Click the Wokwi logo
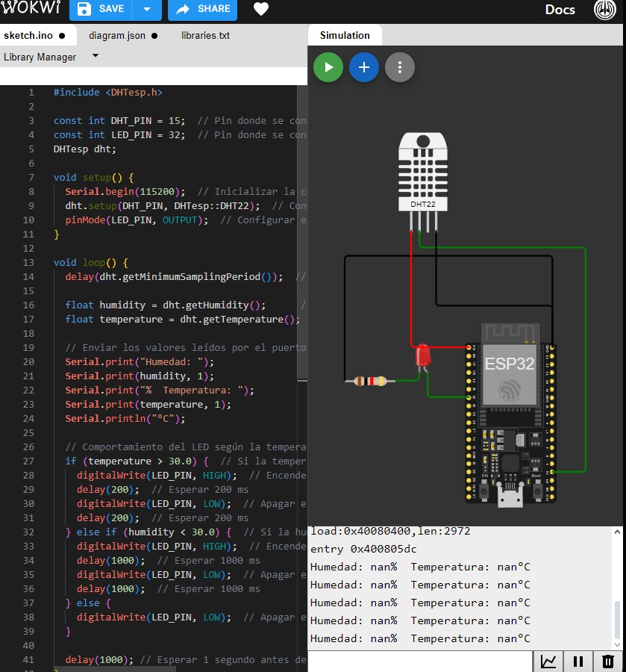This screenshot has width=626, height=672. 31,7
